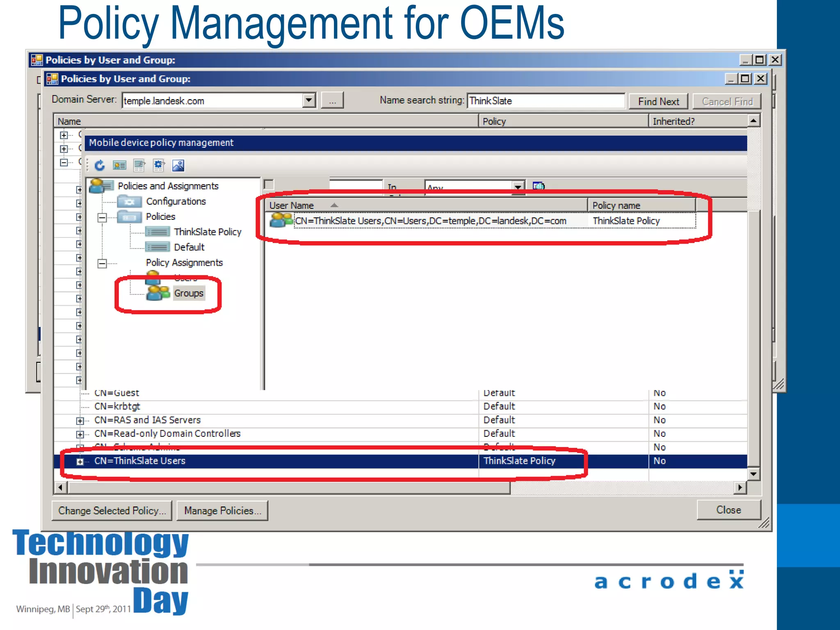Select ThinkSlate Policy in the tree
Screen dimensions: 840x630
pyautogui.click(x=207, y=232)
